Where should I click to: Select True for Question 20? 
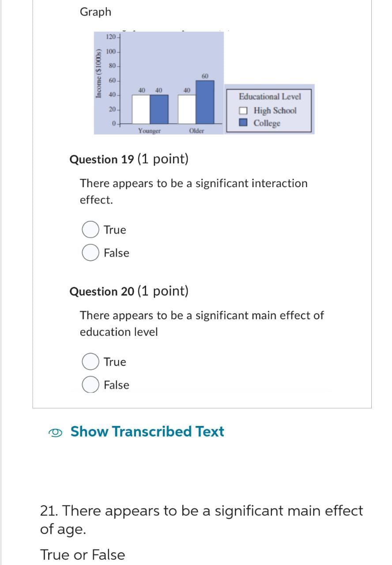[90, 362]
